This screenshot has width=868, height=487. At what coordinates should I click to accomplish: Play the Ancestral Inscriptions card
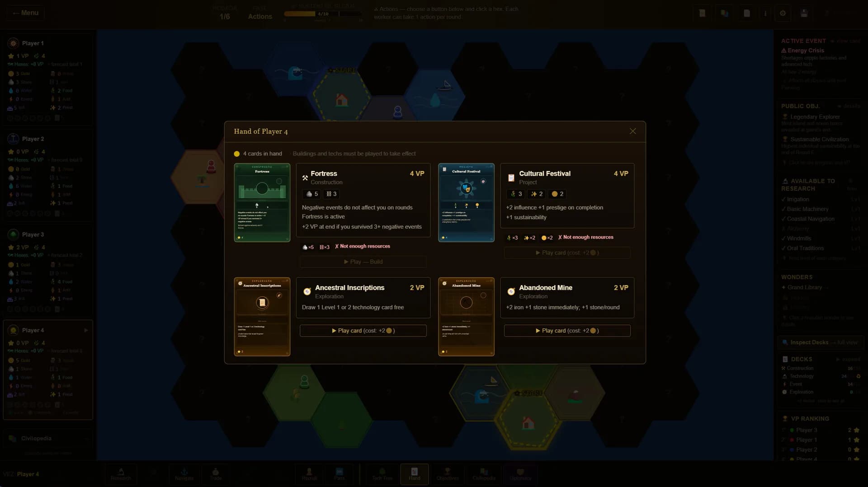point(363,331)
